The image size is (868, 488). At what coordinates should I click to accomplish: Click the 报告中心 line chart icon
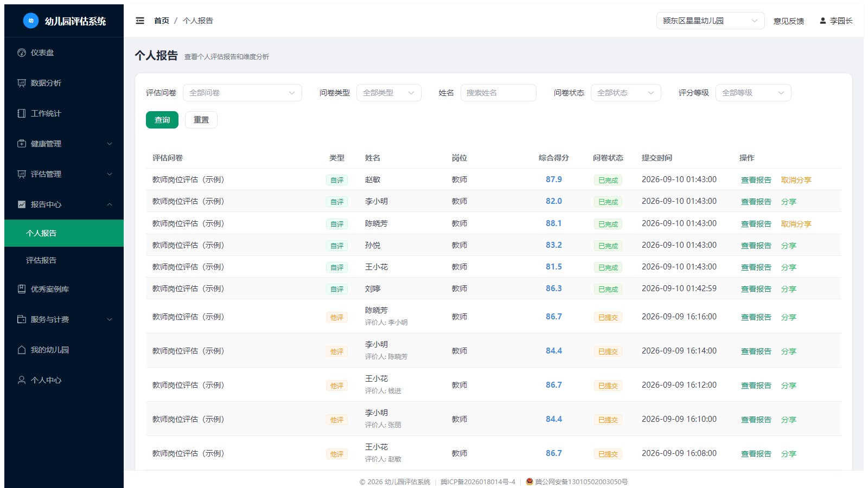pyautogui.click(x=22, y=204)
